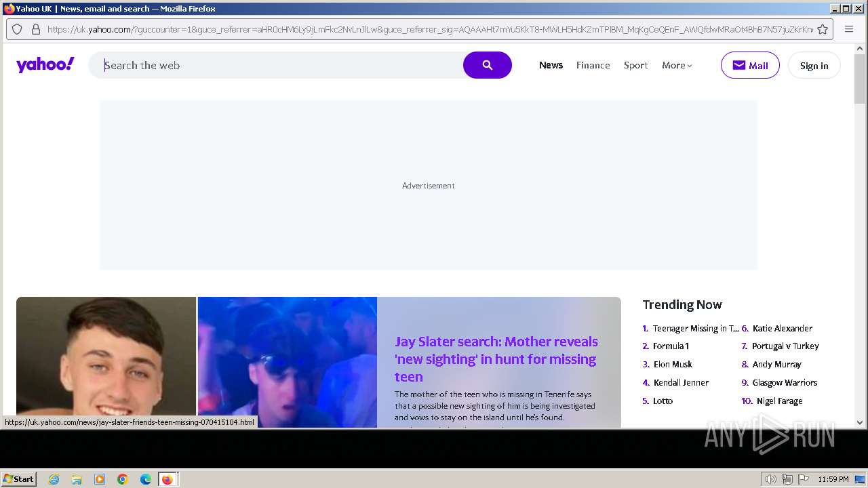Open Yahoo Mail
Viewport: 868px width, 488px height.
pos(750,65)
